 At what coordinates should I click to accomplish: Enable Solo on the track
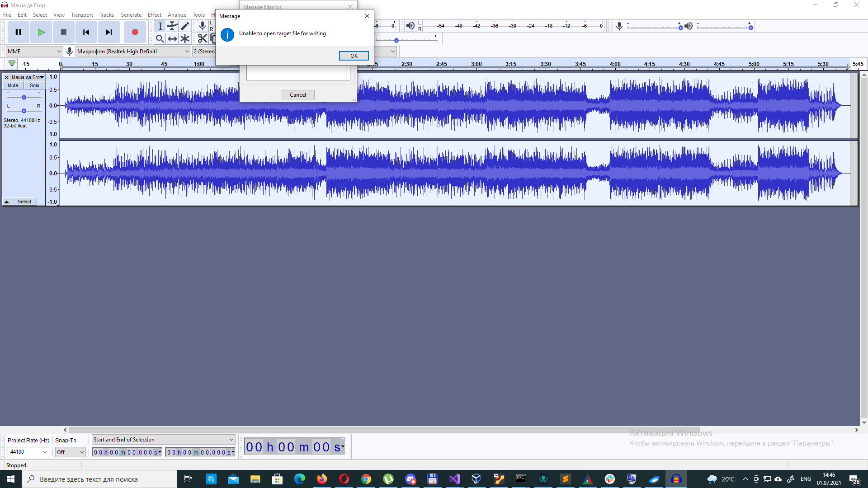pos(34,85)
